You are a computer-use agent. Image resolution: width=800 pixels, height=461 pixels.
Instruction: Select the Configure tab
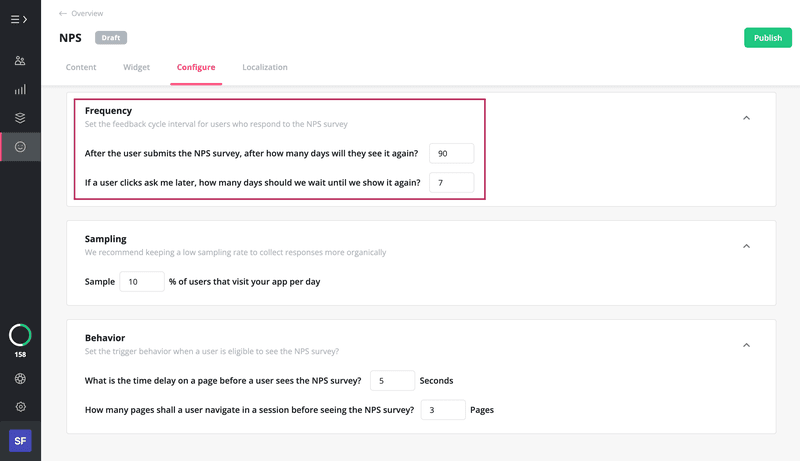pos(196,67)
